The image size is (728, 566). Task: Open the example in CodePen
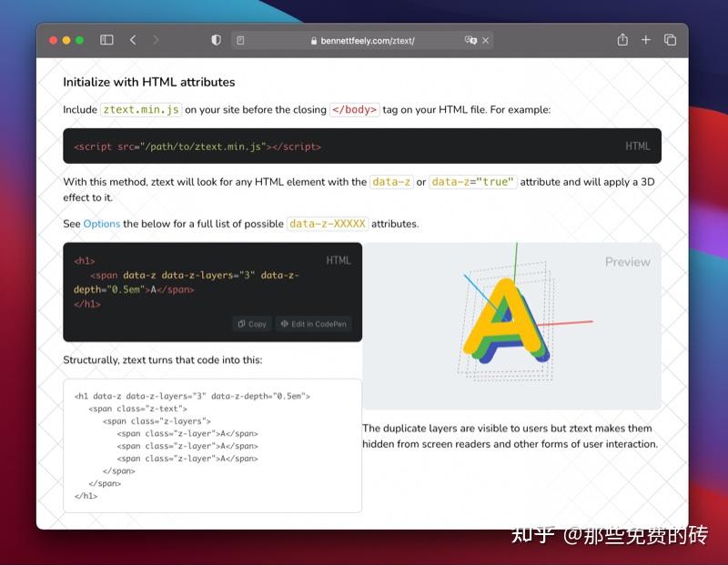click(x=313, y=324)
